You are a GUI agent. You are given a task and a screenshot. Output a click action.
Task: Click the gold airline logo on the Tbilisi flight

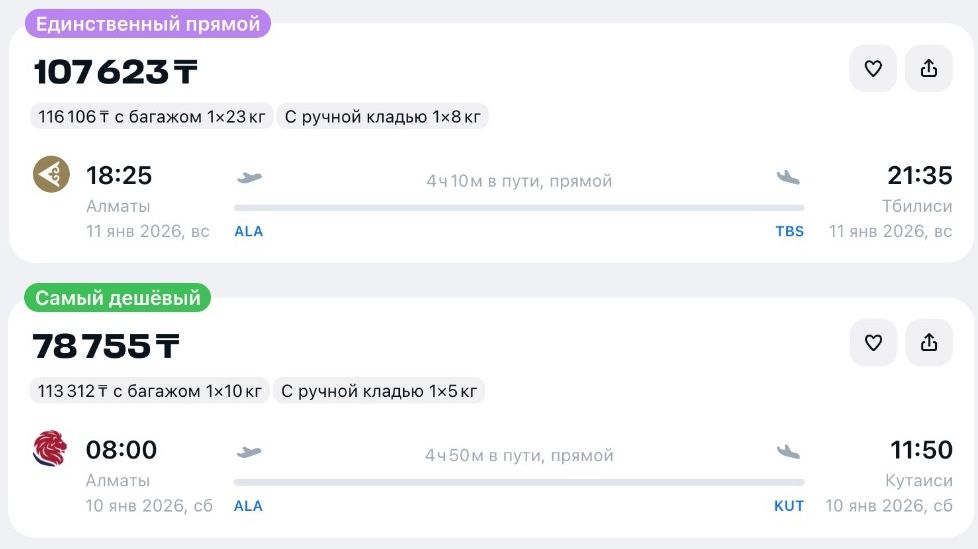coord(51,175)
